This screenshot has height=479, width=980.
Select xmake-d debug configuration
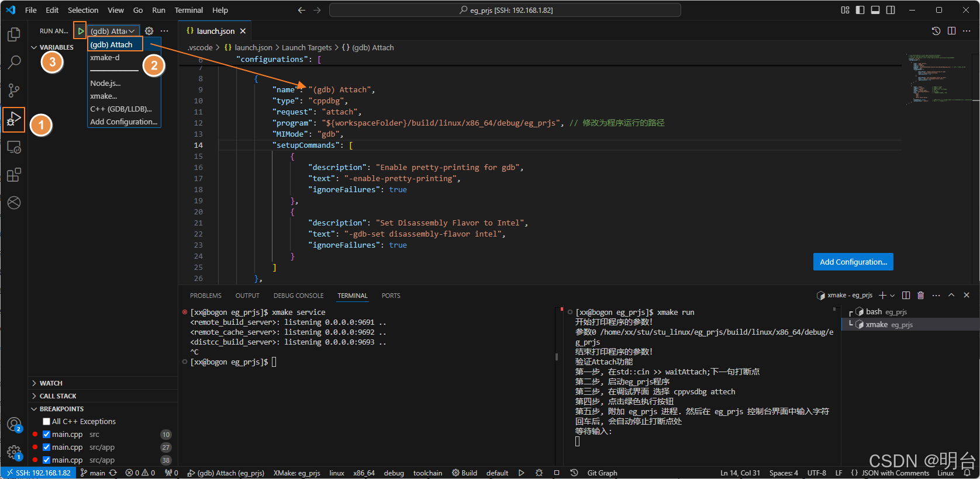click(124, 58)
